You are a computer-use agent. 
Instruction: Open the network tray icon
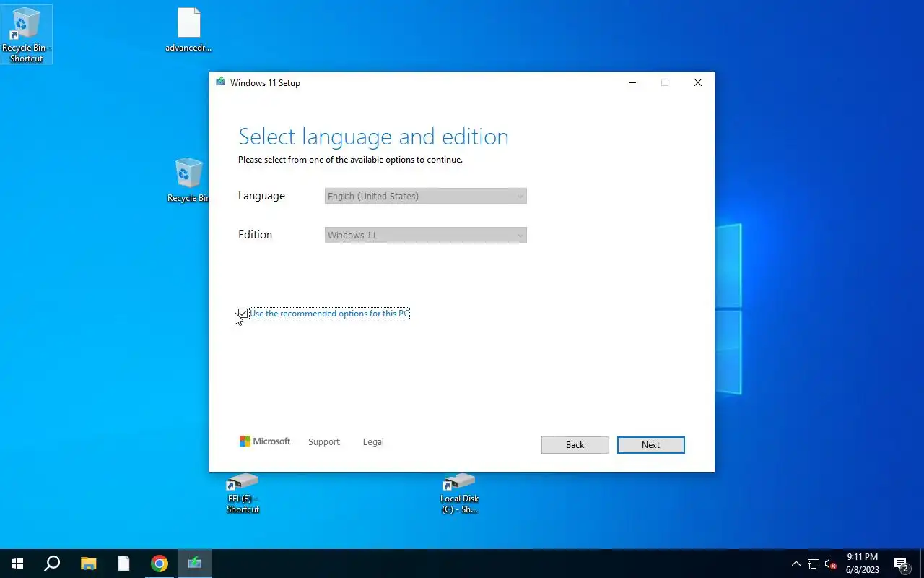click(x=814, y=564)
